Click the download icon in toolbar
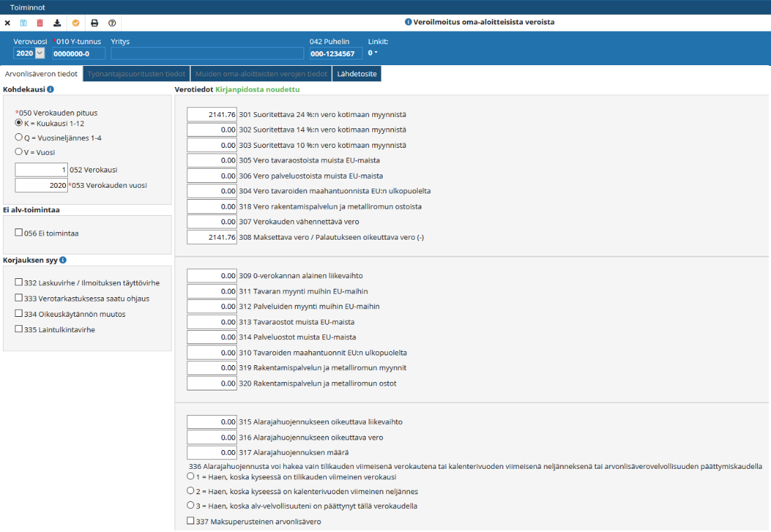771x532 pixels. pyautogui.click(x=57, y=23)
